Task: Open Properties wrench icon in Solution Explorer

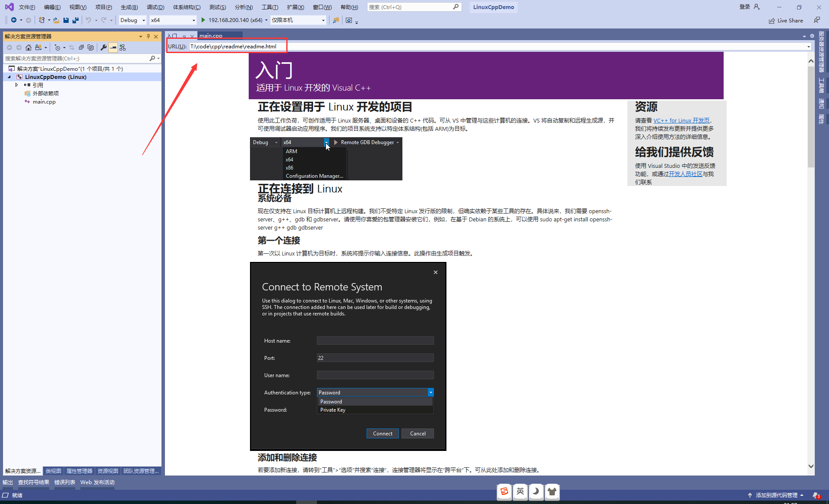Action: pyautogui.click(x=103, y=47)
